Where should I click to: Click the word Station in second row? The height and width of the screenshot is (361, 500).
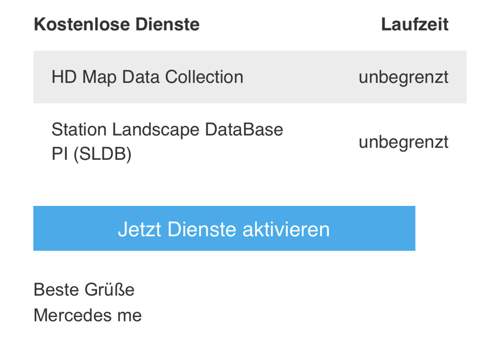(x=79, y=129)
